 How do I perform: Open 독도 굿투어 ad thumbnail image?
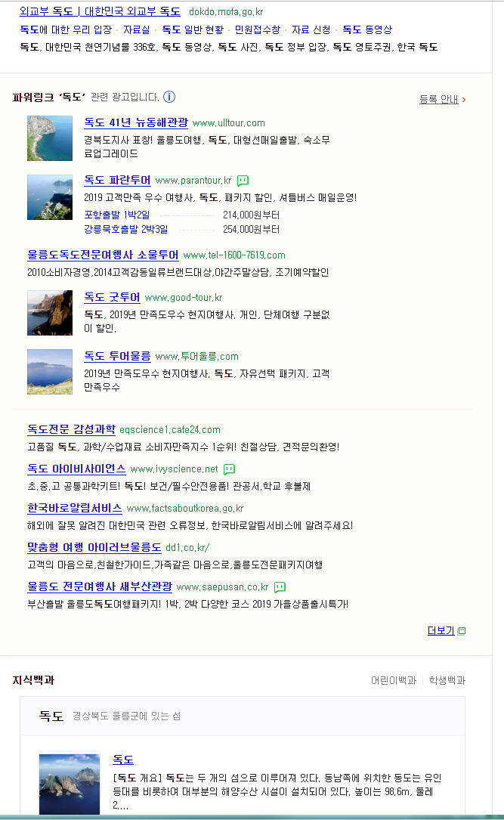(50, 313)
